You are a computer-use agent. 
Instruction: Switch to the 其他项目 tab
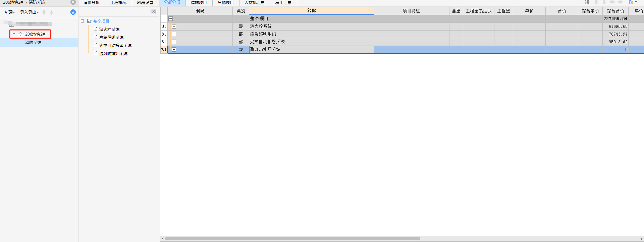coord(226,3)
